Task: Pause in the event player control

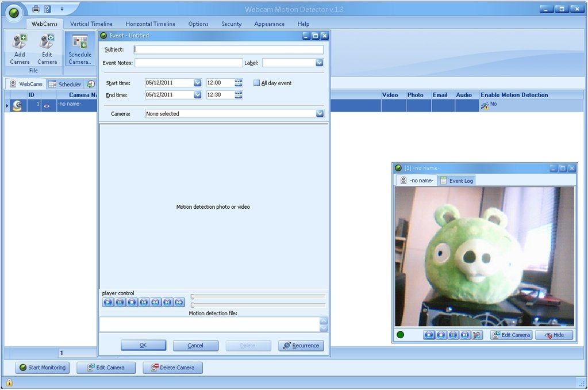Action: [120, 302]
